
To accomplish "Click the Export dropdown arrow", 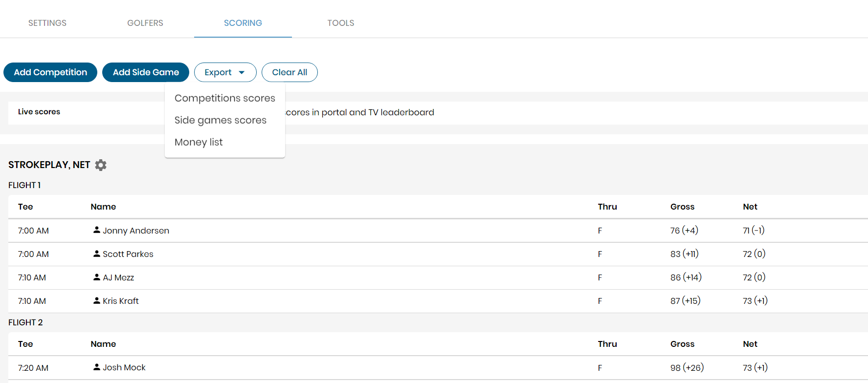I will click(x=242, y=72).
